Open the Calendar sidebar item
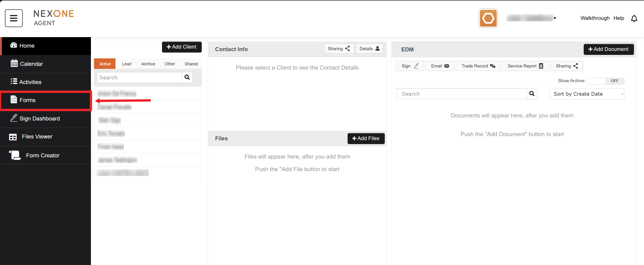The height and width of the screenshot is (265, 644). (x=31, y=64)
